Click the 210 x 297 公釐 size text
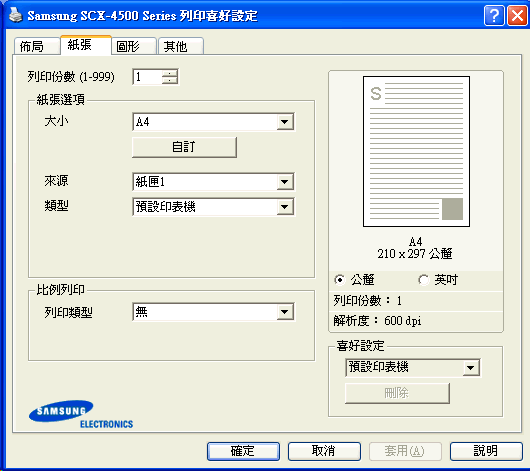Viewport: 530px width, 471px height. click(415, 254)
